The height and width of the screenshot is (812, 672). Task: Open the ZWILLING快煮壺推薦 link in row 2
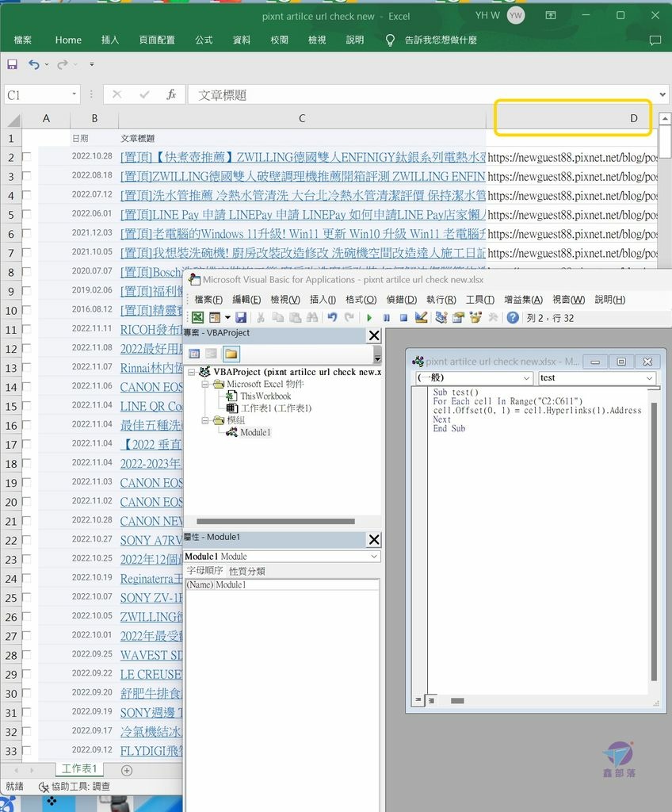pos(303,157)
